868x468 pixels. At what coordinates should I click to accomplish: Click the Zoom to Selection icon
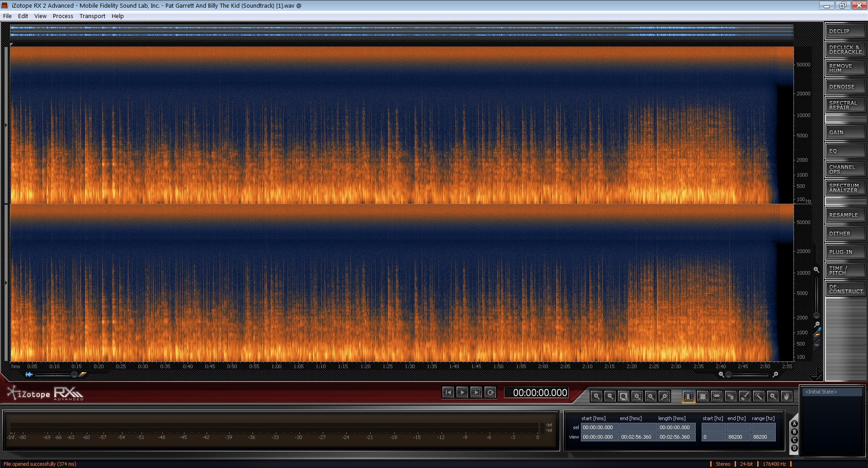tap(637, 397)
